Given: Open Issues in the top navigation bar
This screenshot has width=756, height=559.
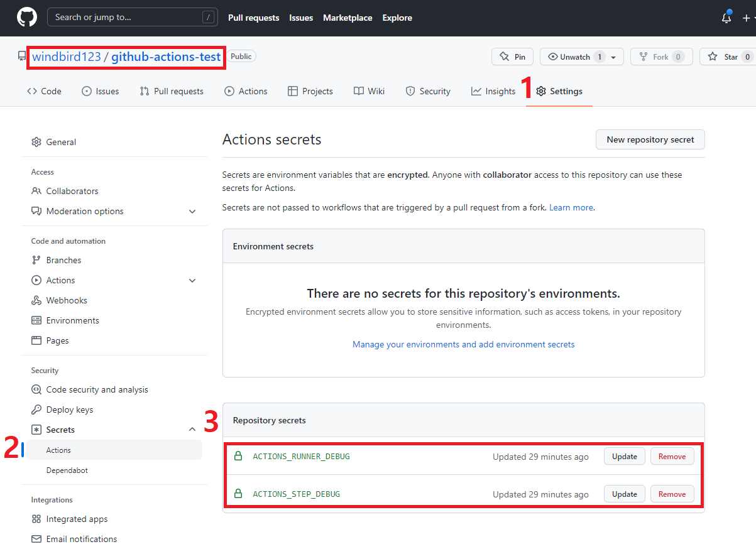Looking at the screenshot, I should pyautogui.click(x=301, y=18).
